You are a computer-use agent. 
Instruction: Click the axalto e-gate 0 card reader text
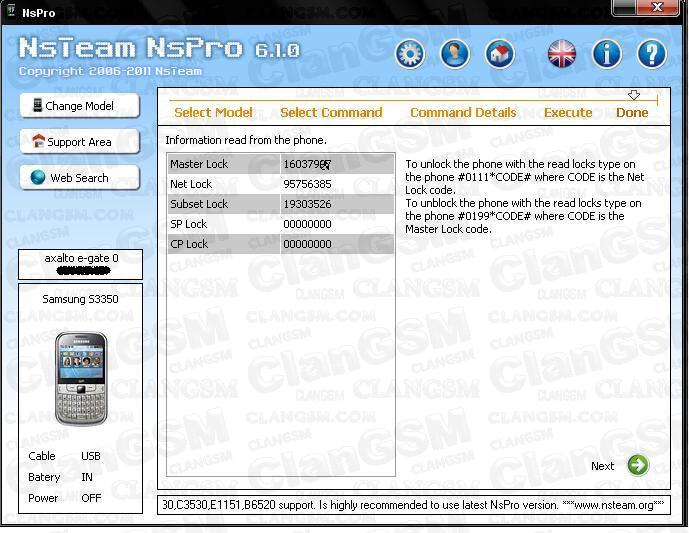pyautogui.click(x=81, y=258)
